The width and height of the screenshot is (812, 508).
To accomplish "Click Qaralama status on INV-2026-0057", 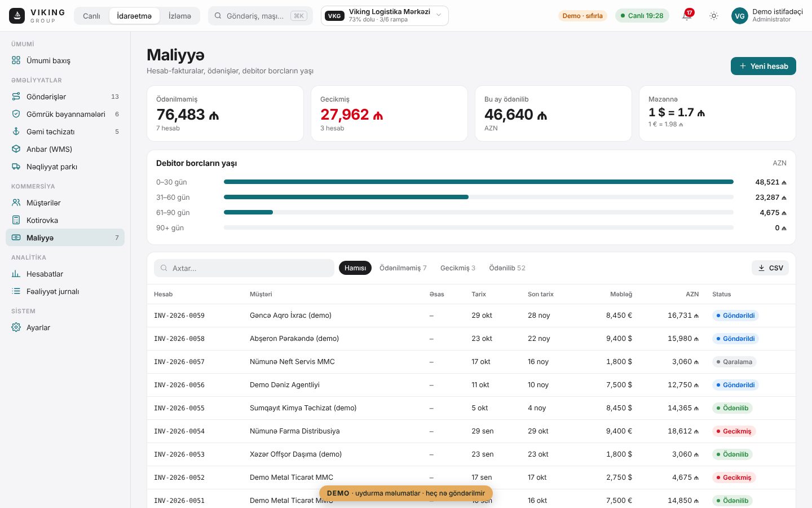I will point(734,362).
